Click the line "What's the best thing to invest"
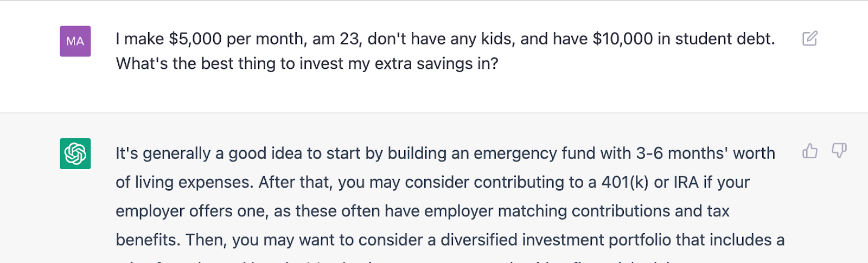868x263 pixels. click(x=307, y=64)
